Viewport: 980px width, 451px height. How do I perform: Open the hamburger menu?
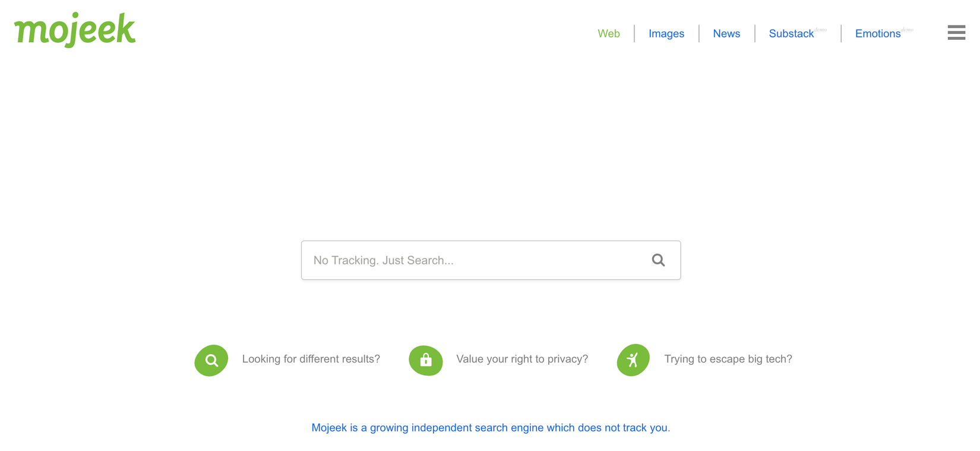956,33
